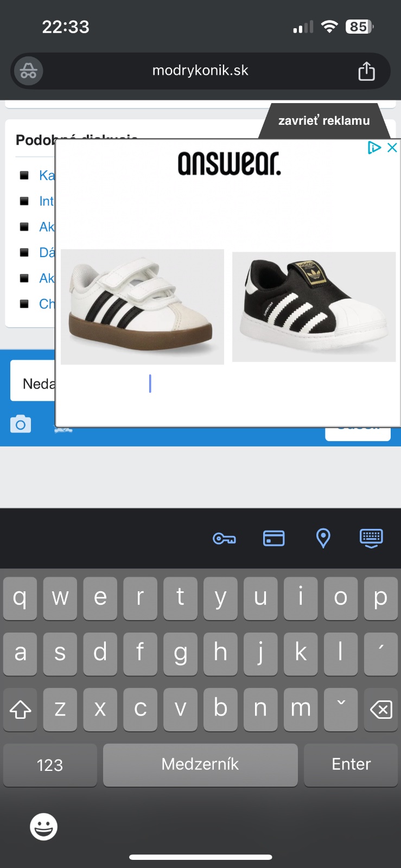Open the share sheet icon
The width and height of the screenshot is (401, 868).
pyautogui.click(x=366, y=71)
